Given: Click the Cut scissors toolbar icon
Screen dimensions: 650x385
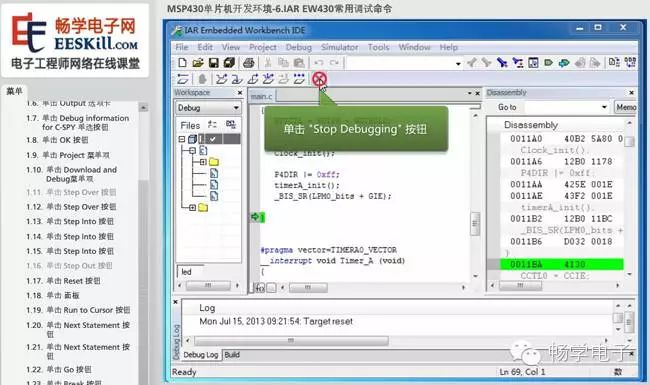Looking at the screenshot, I should 268,63.
